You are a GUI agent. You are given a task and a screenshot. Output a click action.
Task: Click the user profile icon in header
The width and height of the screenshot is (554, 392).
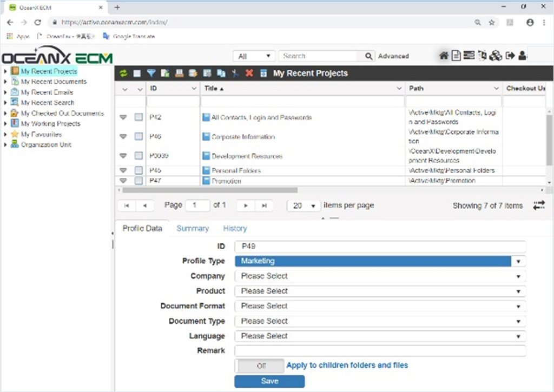523,56
